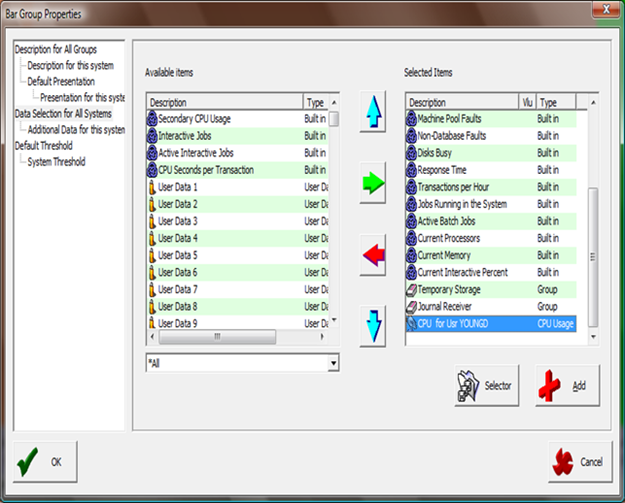Click the blue down arrow button
Screen dimensions: 625x503
coord(373,325)
